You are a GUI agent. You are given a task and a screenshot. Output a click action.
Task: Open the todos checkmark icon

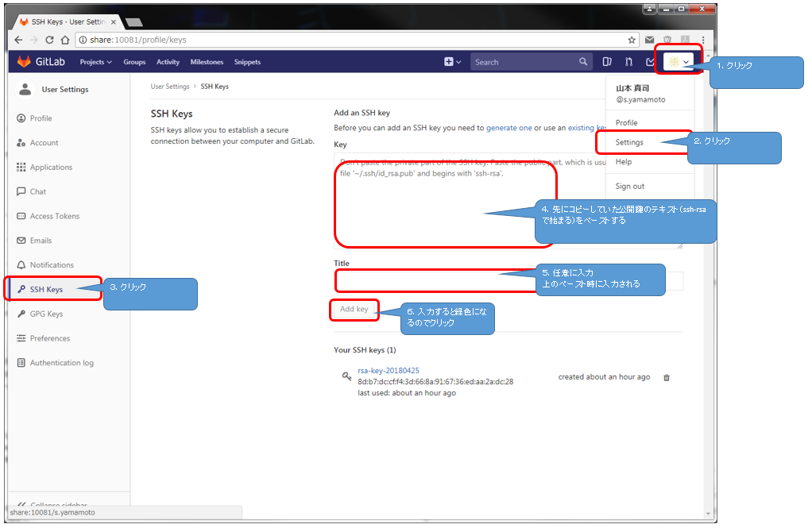(650, 62)
